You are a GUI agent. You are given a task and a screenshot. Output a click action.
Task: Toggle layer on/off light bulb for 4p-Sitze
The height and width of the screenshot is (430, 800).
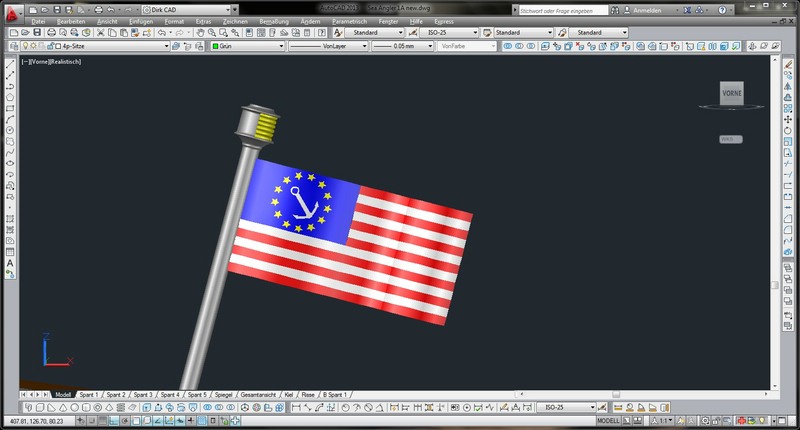coord(25,46)
